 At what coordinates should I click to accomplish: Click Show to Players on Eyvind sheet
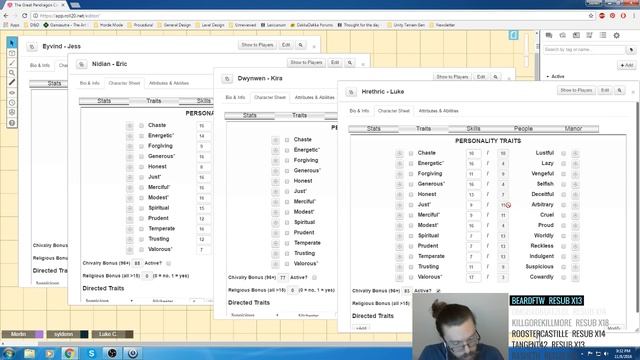(257, 45)
